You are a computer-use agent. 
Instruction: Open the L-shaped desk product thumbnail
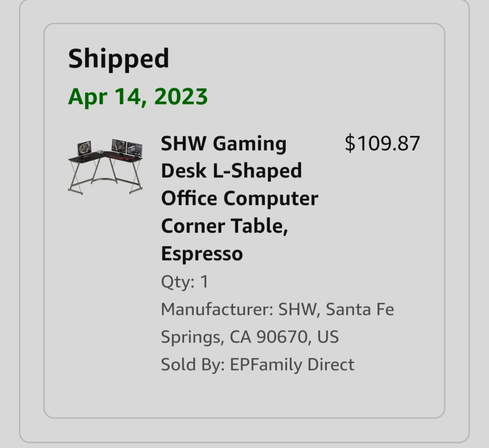pyautogui.click(x=105, y=167)
